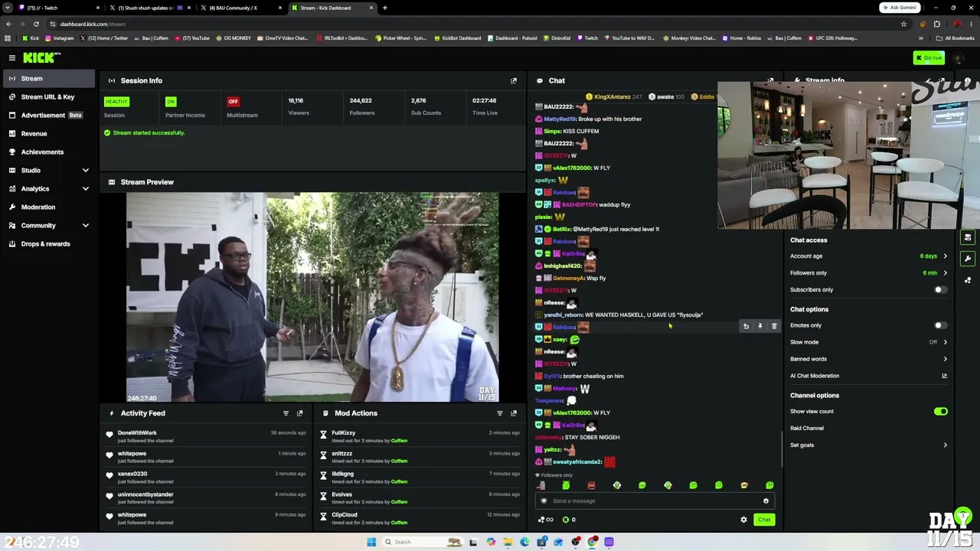Toggle the Subscribers only switch
The width and height of the screenshot is (980, 551).
940,290
